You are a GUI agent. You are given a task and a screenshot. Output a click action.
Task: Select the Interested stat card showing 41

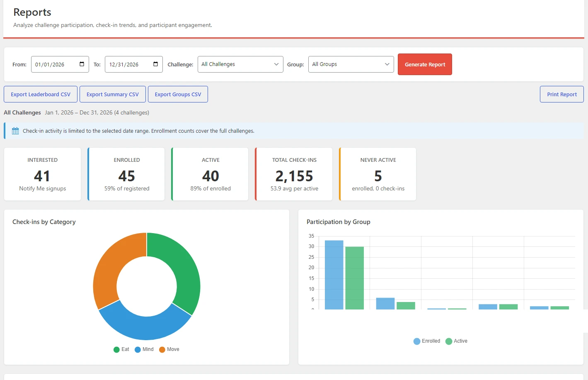tap(43, 174)
